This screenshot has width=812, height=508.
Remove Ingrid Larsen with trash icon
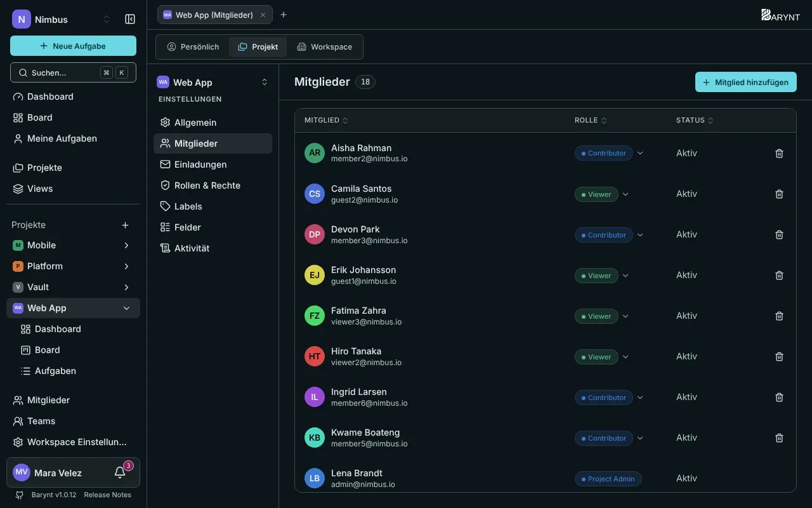click(x=780, y=397)
